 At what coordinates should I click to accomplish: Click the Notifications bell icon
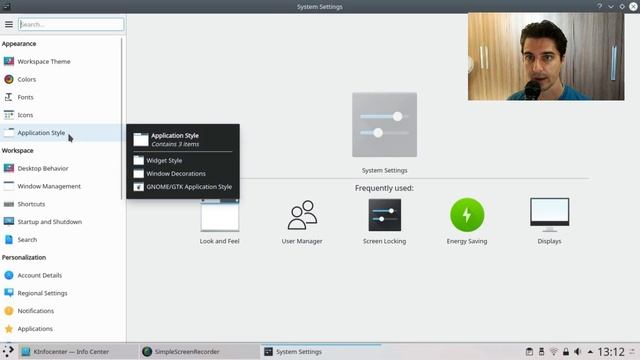9,311
